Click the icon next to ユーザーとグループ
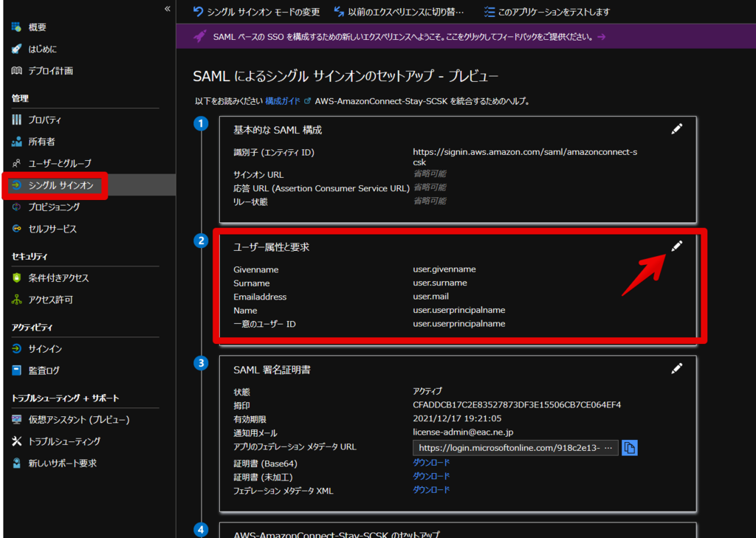Screen dimensions: 756x538 click(x=17, y=163)
